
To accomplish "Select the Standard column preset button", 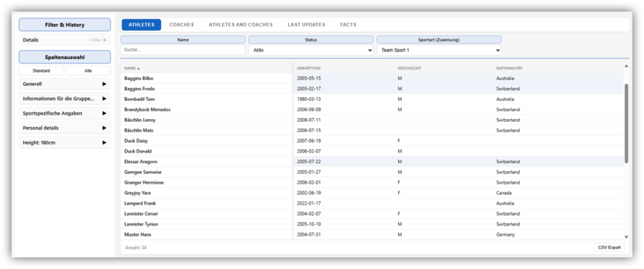I will (41, 70).
